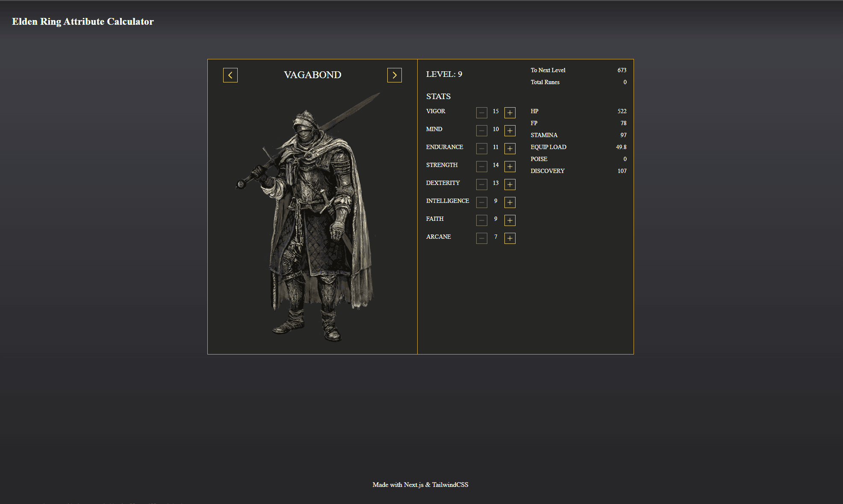
Task: Decrease Intelligence with the minus button
Action: tap(481, 202)
